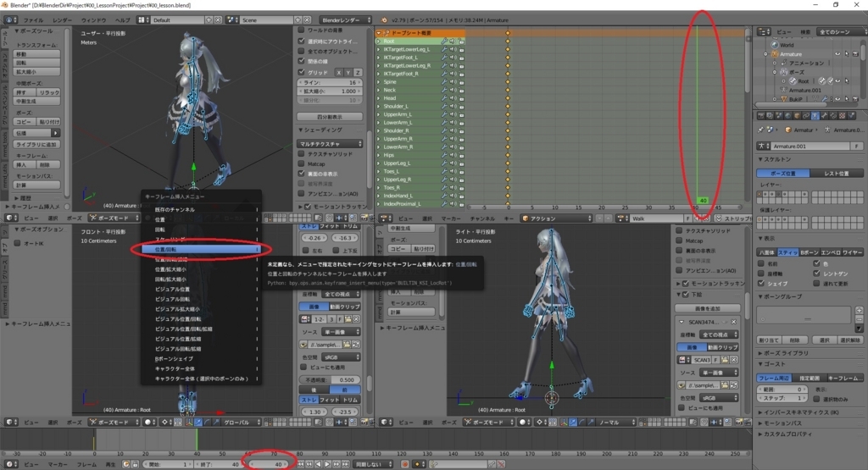The height and width of the screenshot is (470, 868).
Task: Click the jump to start frame button
Action: (x=301, y=464)
